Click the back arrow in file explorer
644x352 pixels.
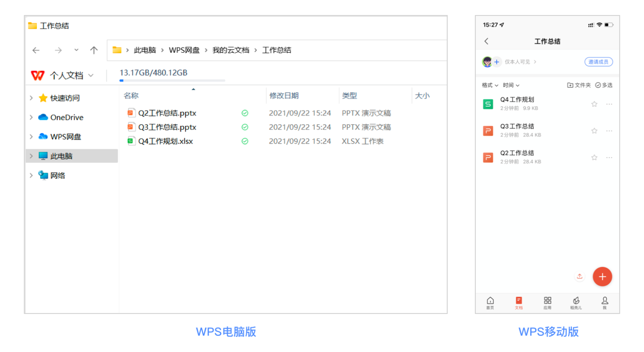pos(36,50)
